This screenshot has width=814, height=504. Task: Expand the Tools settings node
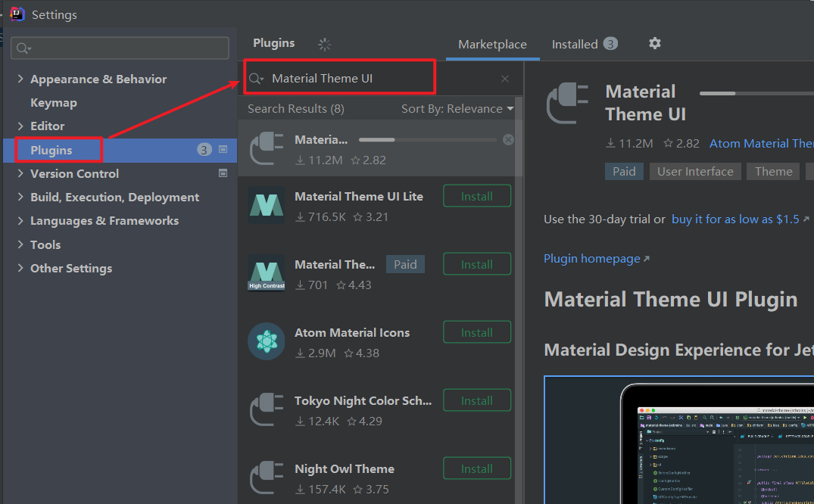click(20, 244)
